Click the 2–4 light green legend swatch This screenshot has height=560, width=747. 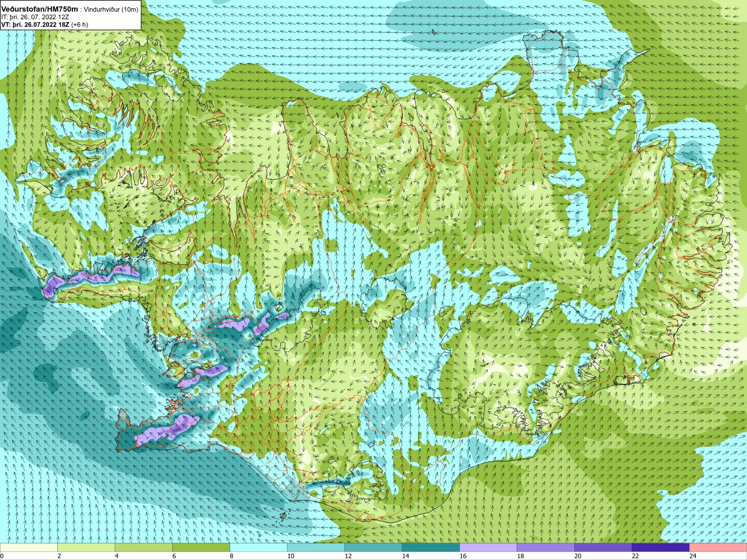pos(86,548)
